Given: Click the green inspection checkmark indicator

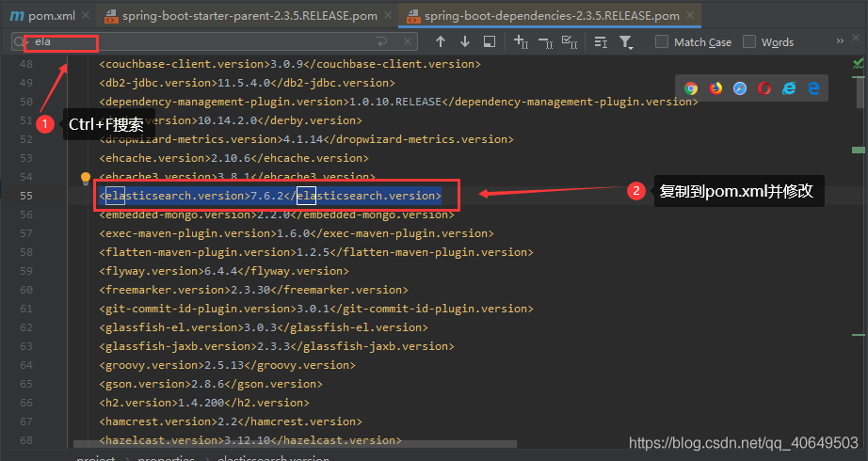Looking at the screenshot, I should (x=858, y=64).
